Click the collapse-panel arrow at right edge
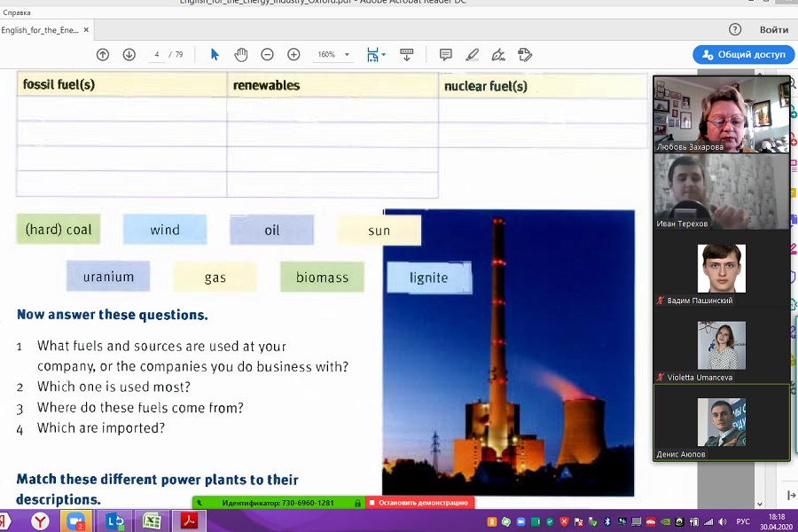The width and height of the screenshot is (798, 532). tap(792, 495)
